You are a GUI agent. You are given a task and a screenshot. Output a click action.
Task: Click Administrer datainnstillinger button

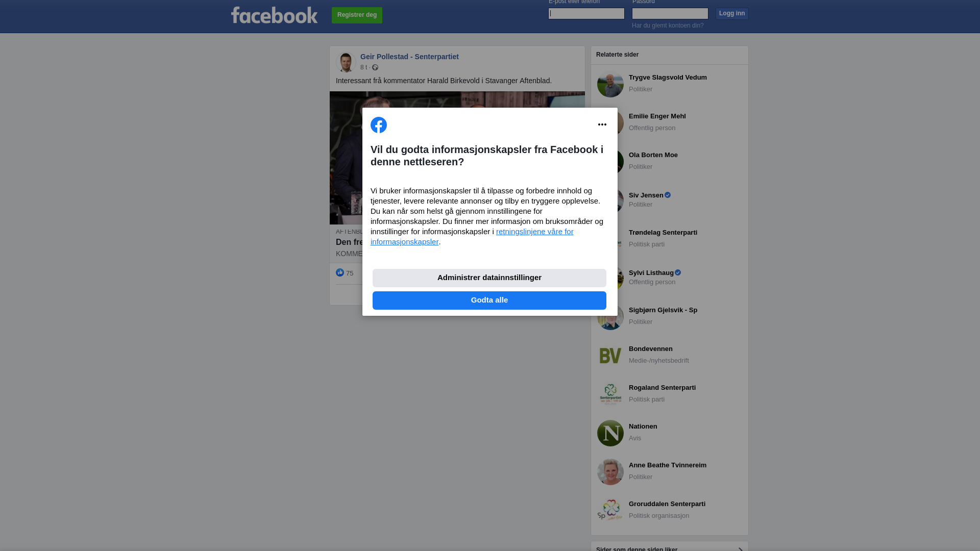point(489,278)
